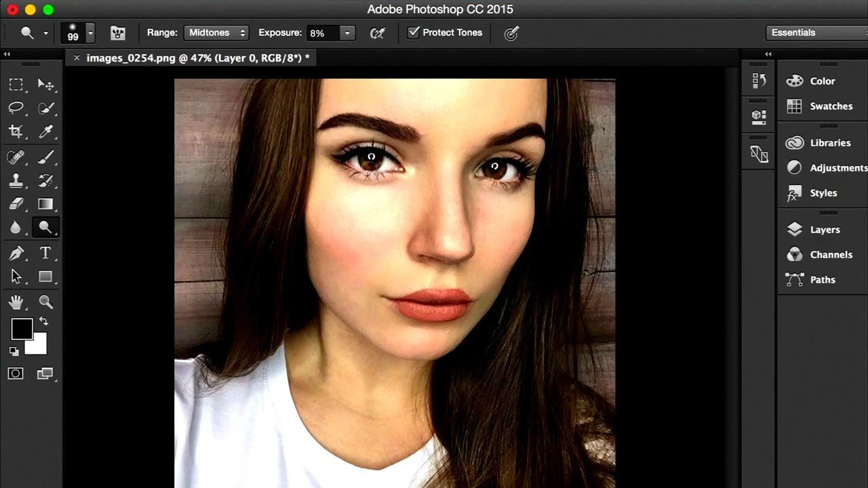Enable airbrush-style build-up effects
Screen dimensions: 868x488
coord(378,33)
